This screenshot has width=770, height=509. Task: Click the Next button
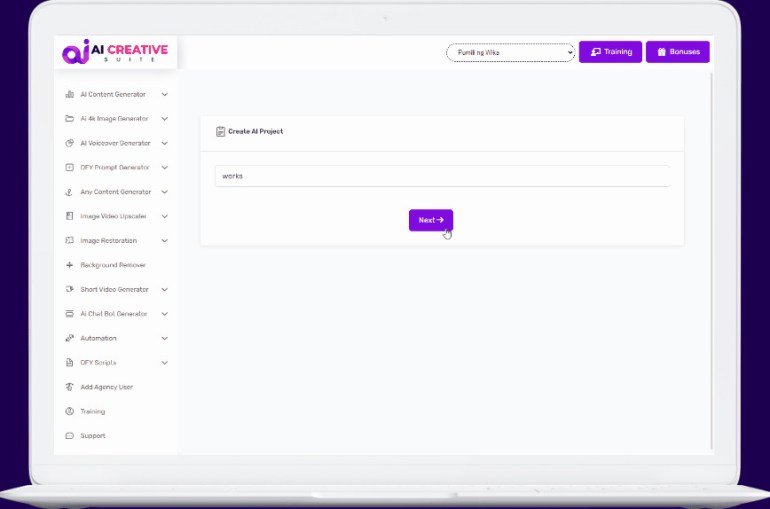coord(431,220)
